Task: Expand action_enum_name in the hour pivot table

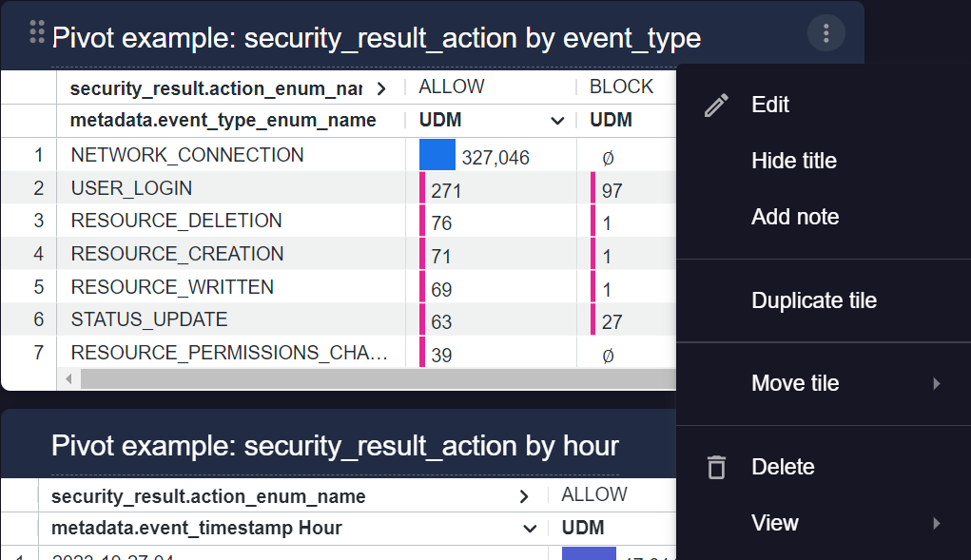Action: click(523, 495)
